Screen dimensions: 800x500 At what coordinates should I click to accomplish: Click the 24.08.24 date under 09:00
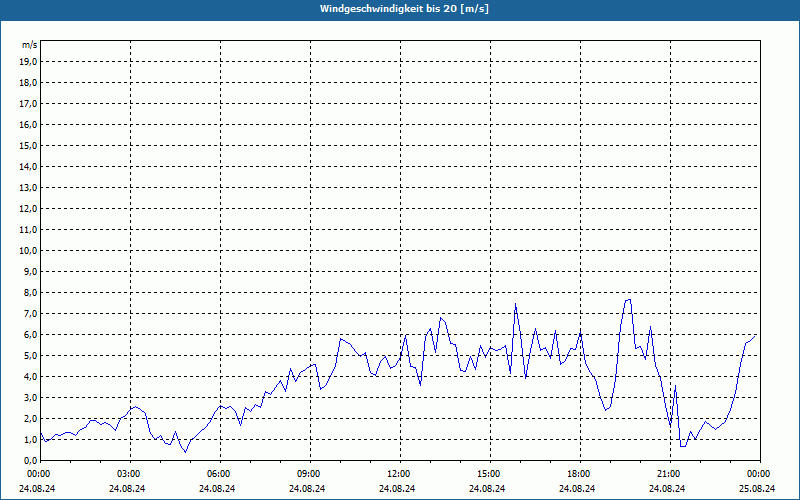[307, 488]
